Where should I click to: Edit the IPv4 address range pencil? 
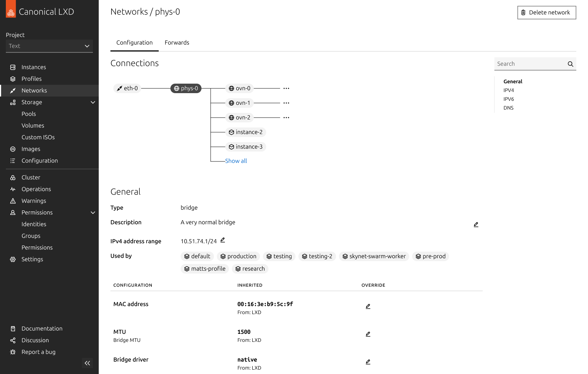click(222, 240)
